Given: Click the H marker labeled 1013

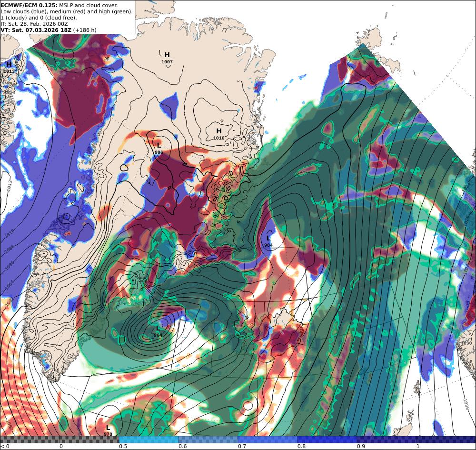Looking at the screenshot, I should pos(9,68).
